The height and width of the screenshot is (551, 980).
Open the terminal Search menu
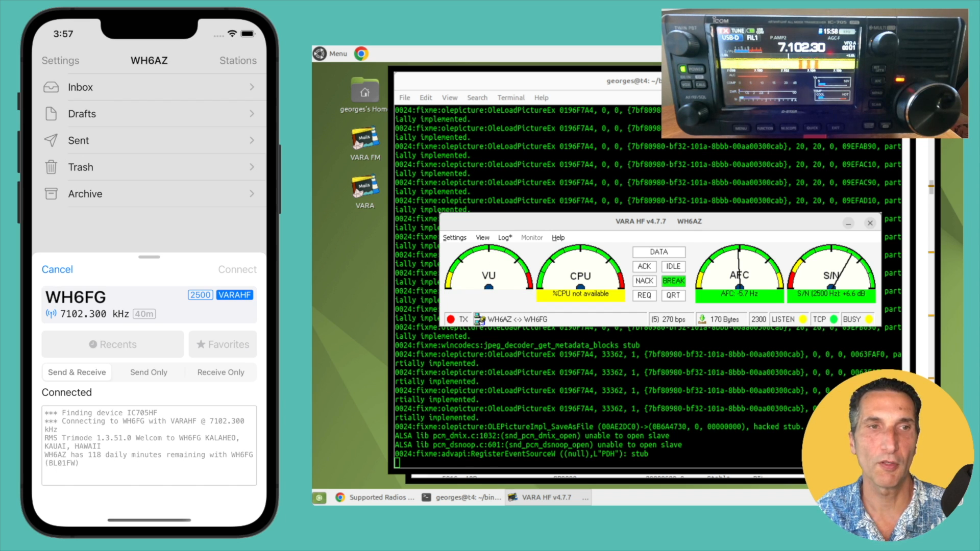pyautogui.click(x=477, y=98)
